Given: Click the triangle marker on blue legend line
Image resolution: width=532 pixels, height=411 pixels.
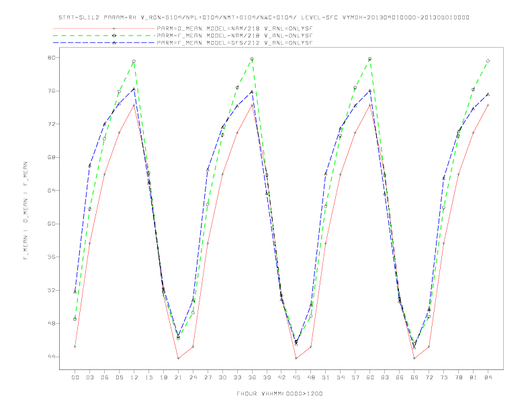Looking at the screenshot, I should (114, 43).
